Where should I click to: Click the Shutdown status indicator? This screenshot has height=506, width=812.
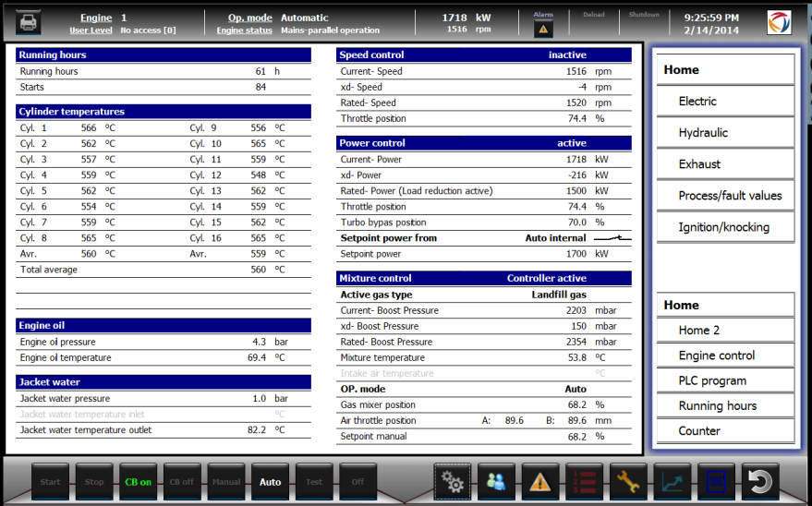coord(644,15)
